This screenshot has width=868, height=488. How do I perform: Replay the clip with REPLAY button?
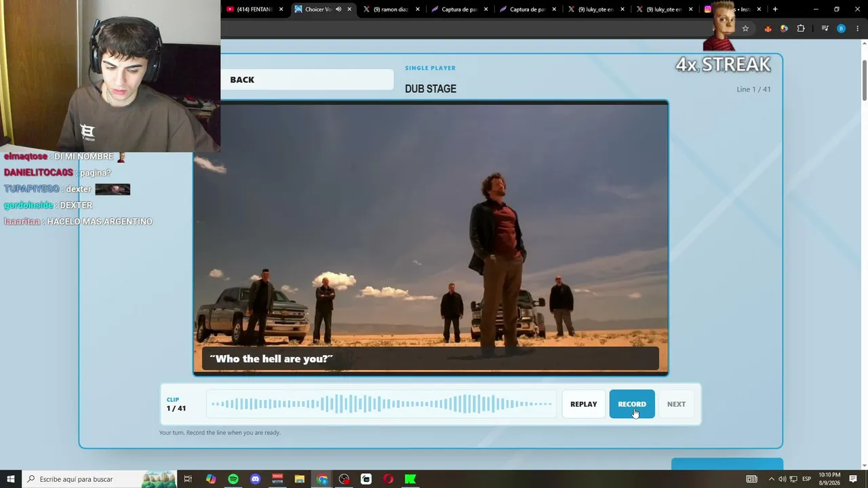coord(584,404)
